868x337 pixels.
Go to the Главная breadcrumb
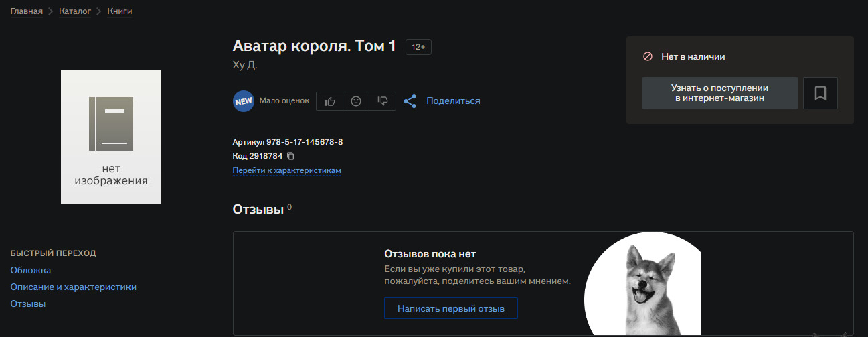pos(26,11)
